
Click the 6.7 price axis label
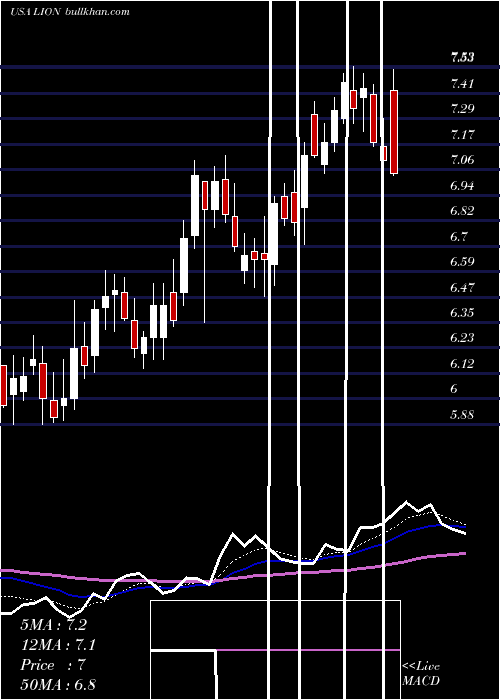coord(459,236)
